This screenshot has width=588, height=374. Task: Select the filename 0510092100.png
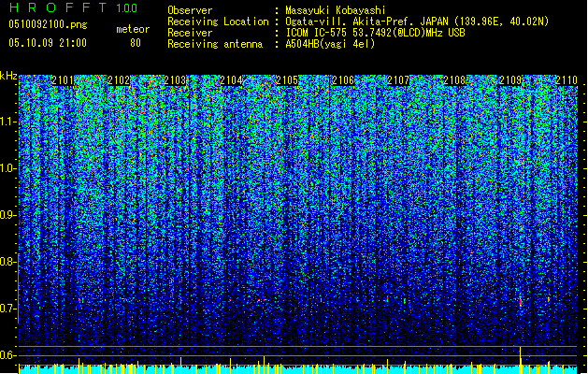point(48,24)
